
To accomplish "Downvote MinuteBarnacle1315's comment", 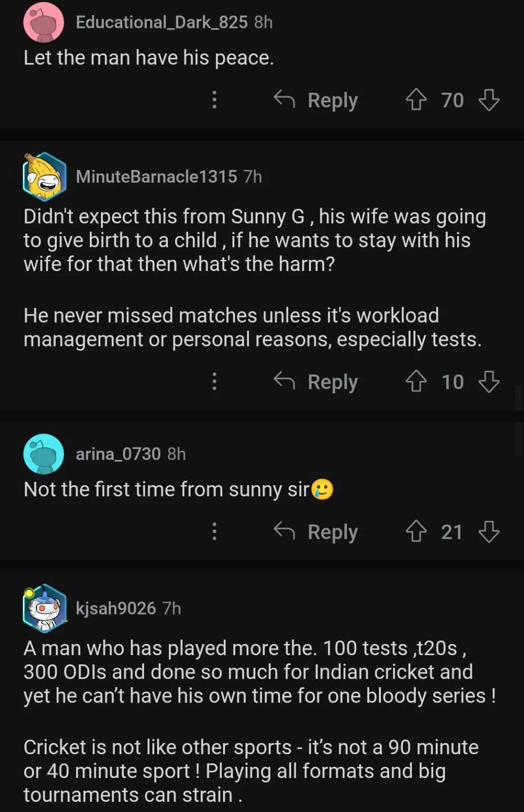I will point(489,382).
